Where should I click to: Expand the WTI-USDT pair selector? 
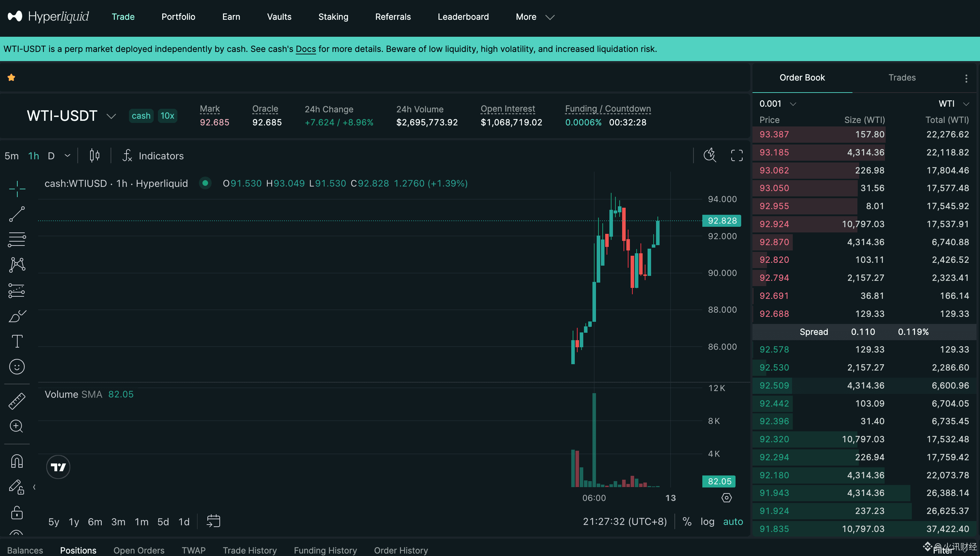(111, 116)
